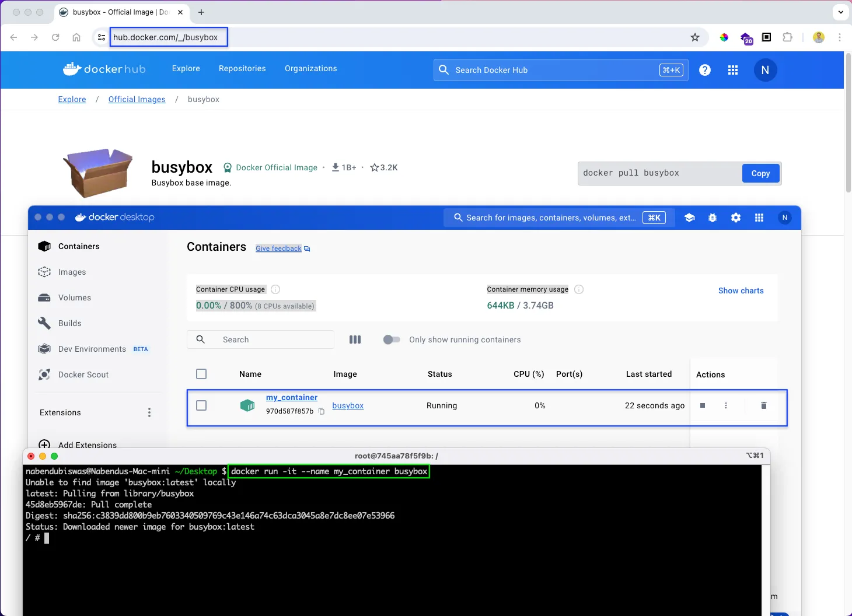Click memory usage info icon

click(579, 289)
